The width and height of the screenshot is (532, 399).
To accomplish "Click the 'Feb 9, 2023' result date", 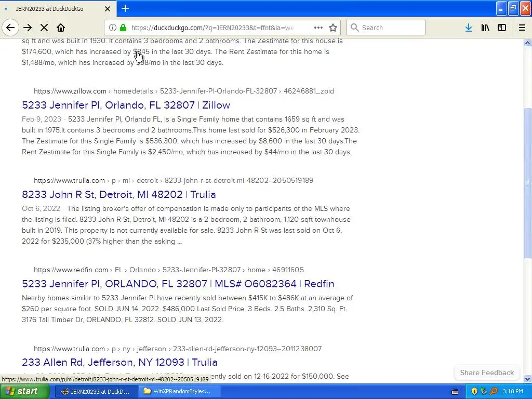I will [x=42, y=119].
